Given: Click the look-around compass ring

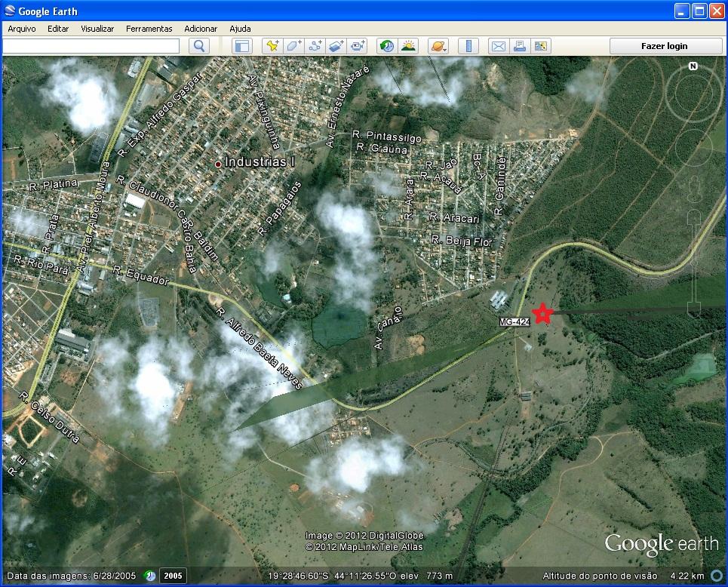Looking at the screenshot, I should (x=693, y=93).
